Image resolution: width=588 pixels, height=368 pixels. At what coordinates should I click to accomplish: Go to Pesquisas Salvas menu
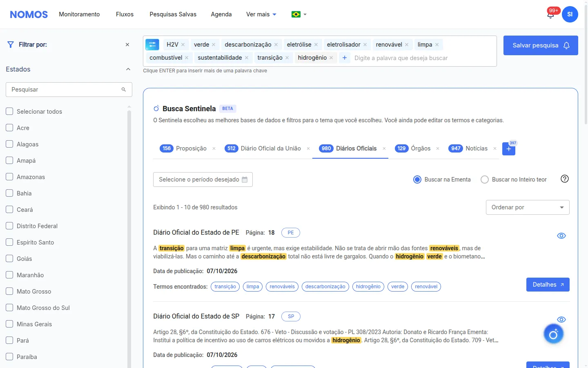[x=173, y=14]
